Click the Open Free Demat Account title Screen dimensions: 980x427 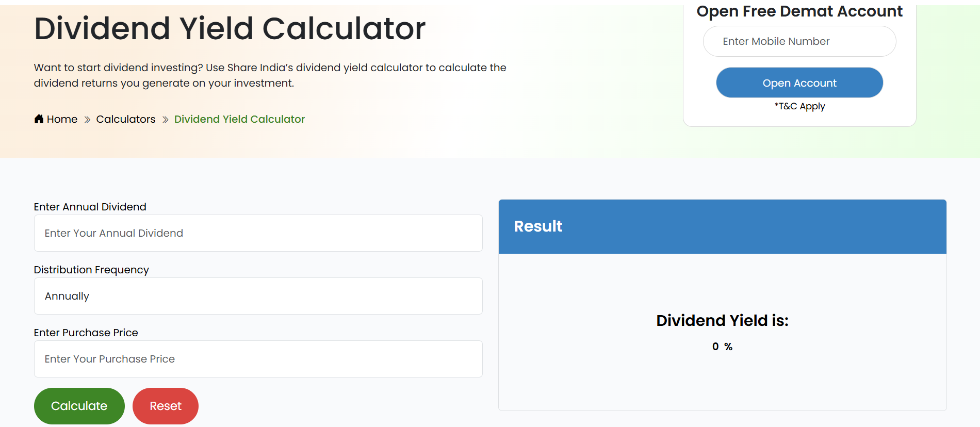[x=799, y=10]
